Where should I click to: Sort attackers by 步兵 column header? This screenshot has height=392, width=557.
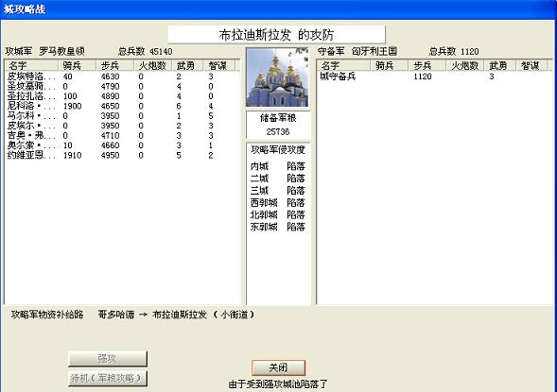(115, 65)
